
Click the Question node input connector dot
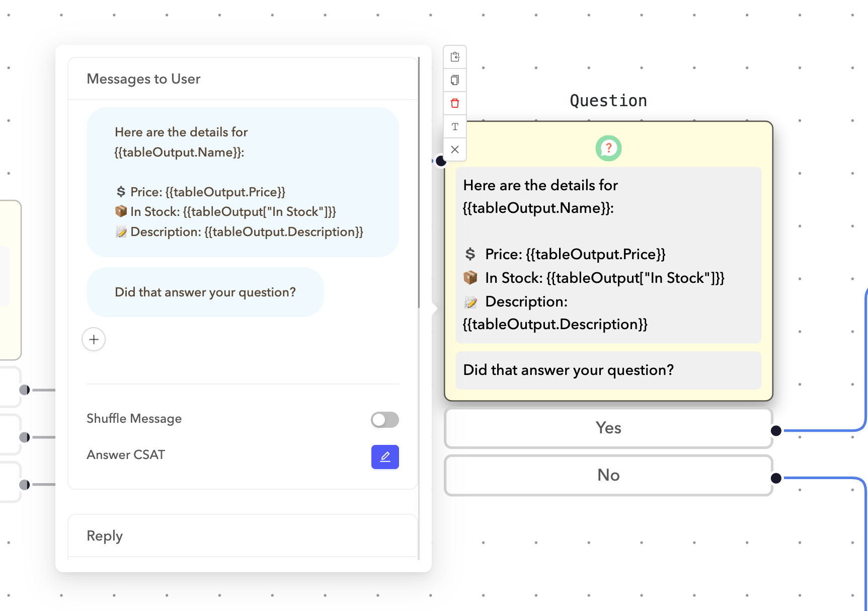click(x=441, y=161)
